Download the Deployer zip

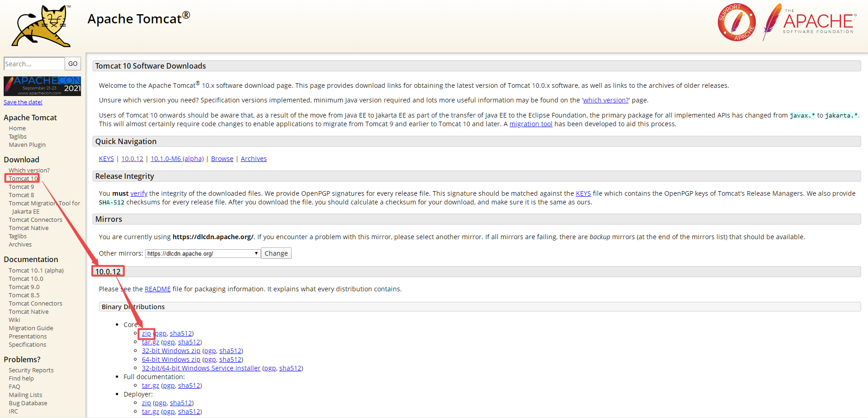tap(146, 403)
